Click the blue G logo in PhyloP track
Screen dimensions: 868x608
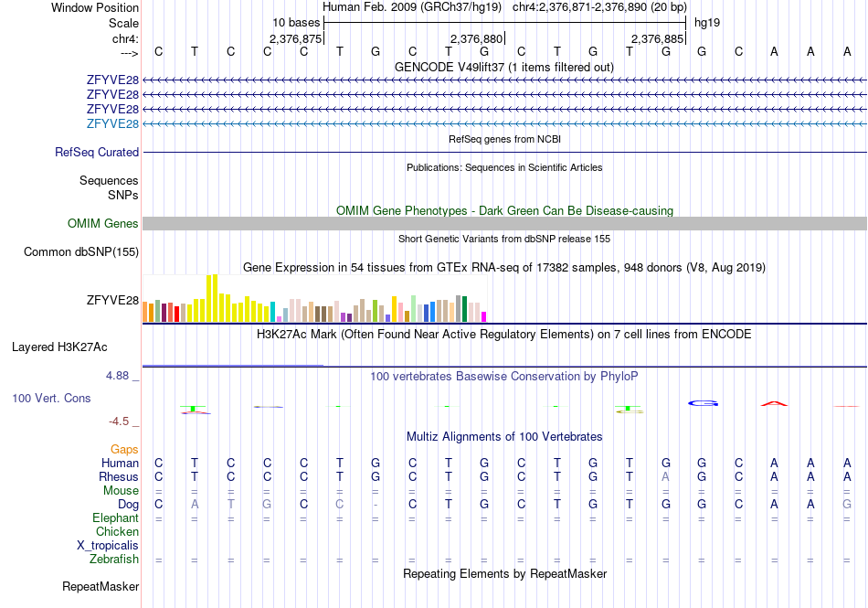tap(703, 403)
